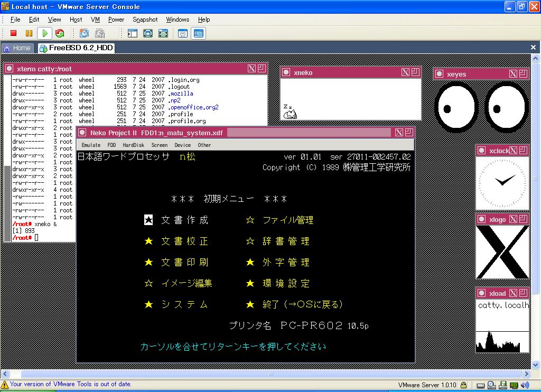This screenshot has width=541, height=392.
Task: Click the console vertical scrollbar up arrow
Action: [536, 58]
